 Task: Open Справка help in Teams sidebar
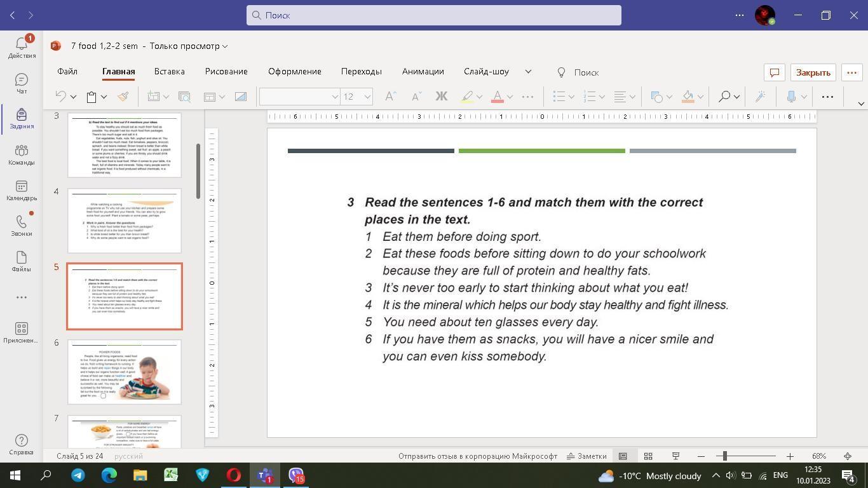click(22, 445)
